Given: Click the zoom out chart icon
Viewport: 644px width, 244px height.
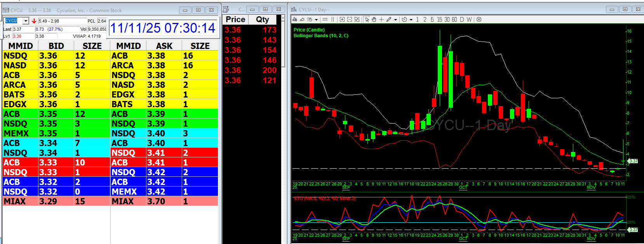Looking at the screenshot, I should 350,19.
